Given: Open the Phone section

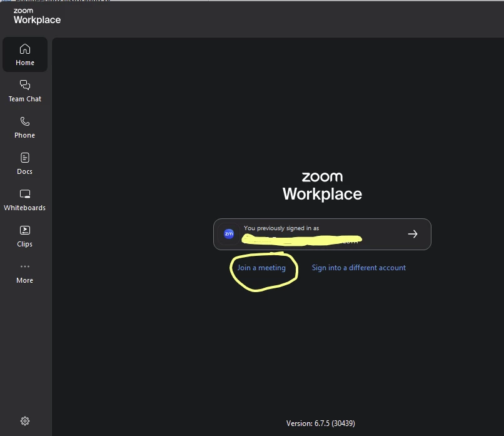Looking at the screenshot, I should point(25,128).
